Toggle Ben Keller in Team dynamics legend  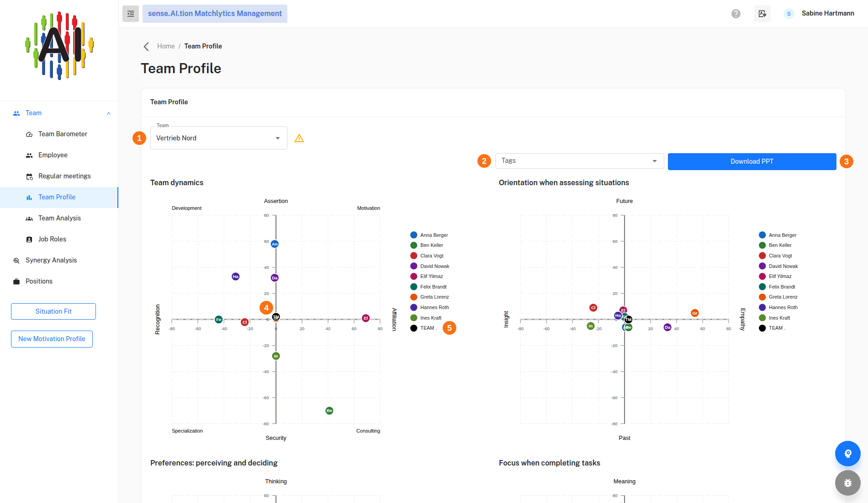click(x=427, y=245)
